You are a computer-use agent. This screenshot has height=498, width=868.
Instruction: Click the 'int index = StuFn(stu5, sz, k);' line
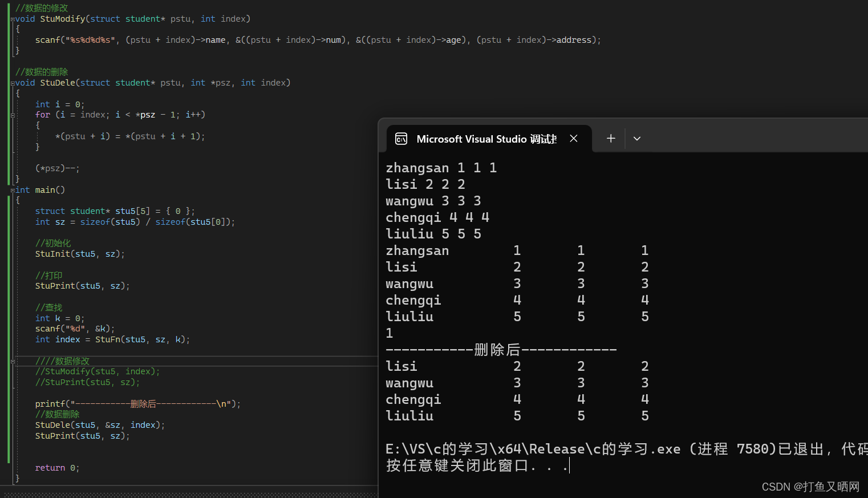pyautogui.click(x=112, y=339)
